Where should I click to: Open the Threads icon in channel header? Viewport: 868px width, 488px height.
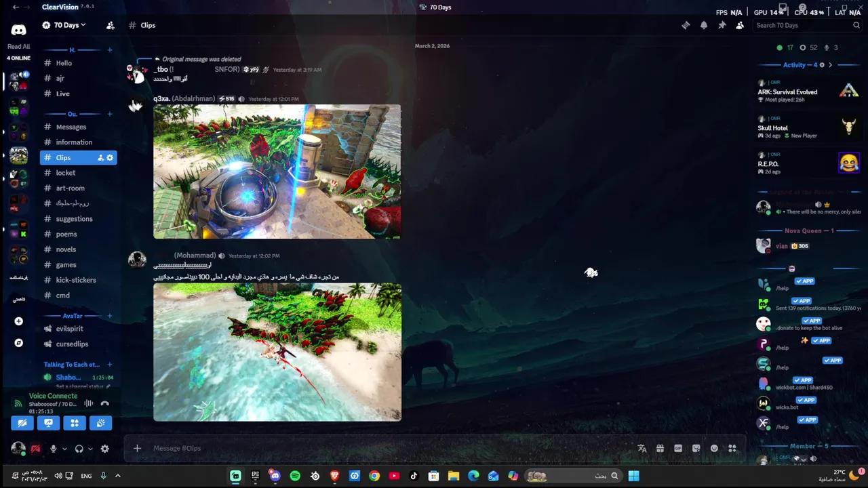point(686,25)
